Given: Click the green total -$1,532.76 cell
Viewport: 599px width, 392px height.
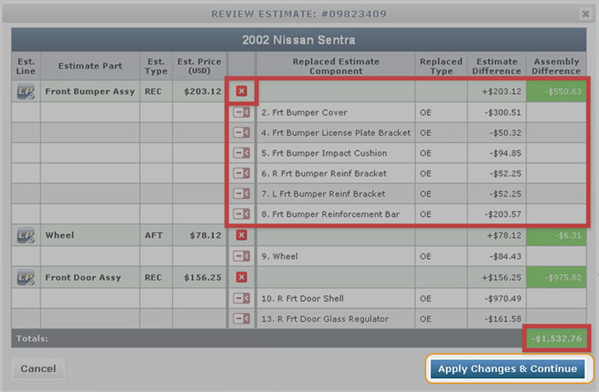Looking at the screenshot, I should pos(556,339).
